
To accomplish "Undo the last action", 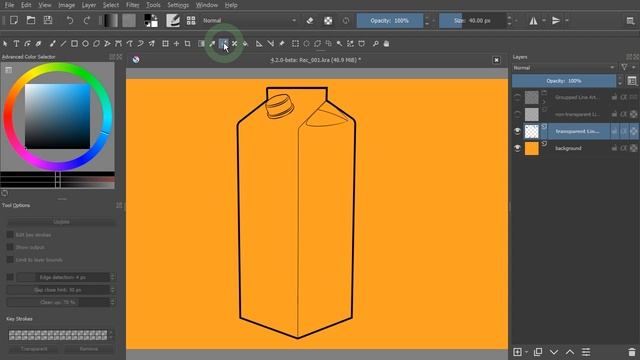I will pos(70,20).
